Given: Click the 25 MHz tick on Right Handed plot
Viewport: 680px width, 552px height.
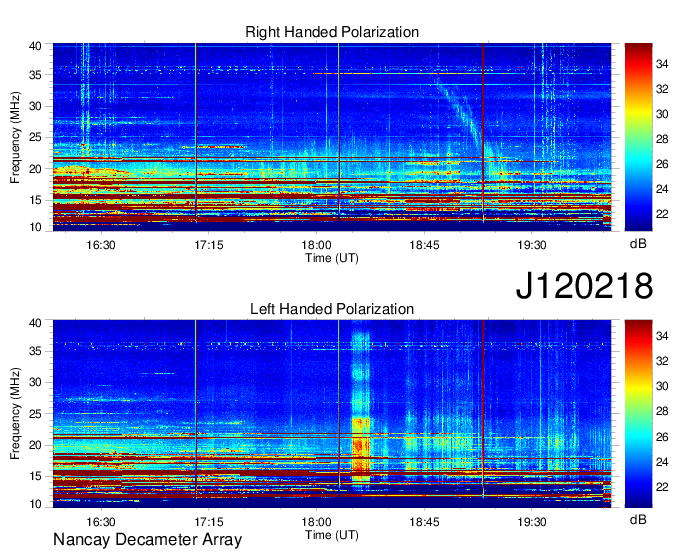Looking at the screenshot, I should point(35,137).
